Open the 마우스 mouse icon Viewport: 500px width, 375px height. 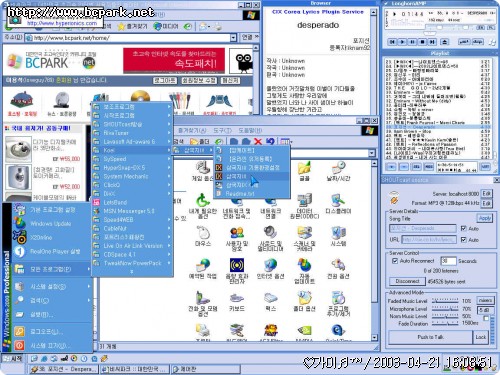[x=203, y=236]
